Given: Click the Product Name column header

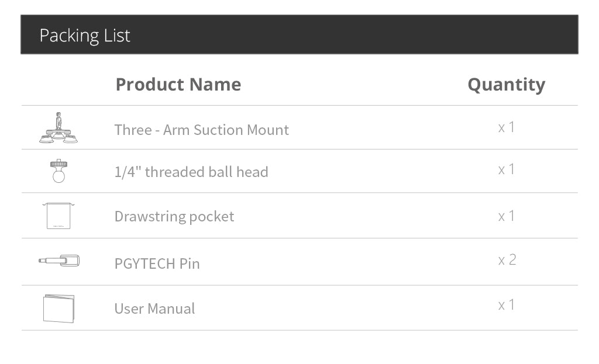Looking at the screenshot, I should pyautogui.click(x=178, y=84).
